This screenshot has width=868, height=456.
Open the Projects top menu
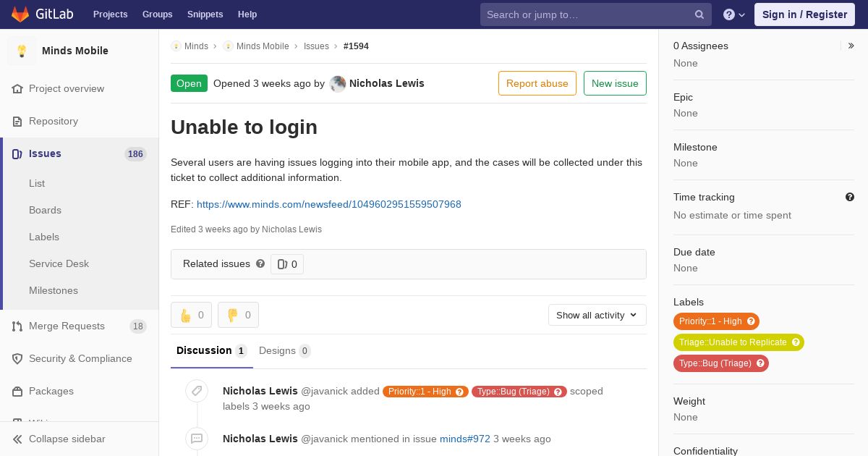click(x=110, y=14)
